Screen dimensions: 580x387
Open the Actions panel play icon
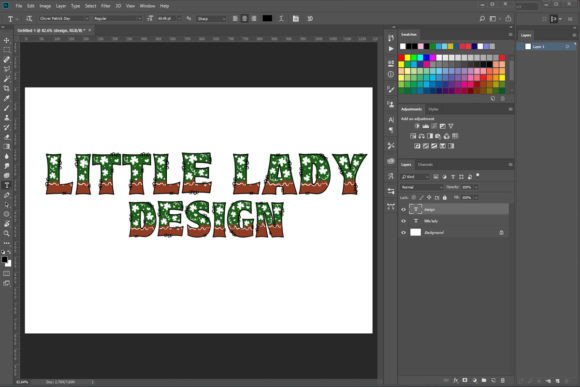391,49
